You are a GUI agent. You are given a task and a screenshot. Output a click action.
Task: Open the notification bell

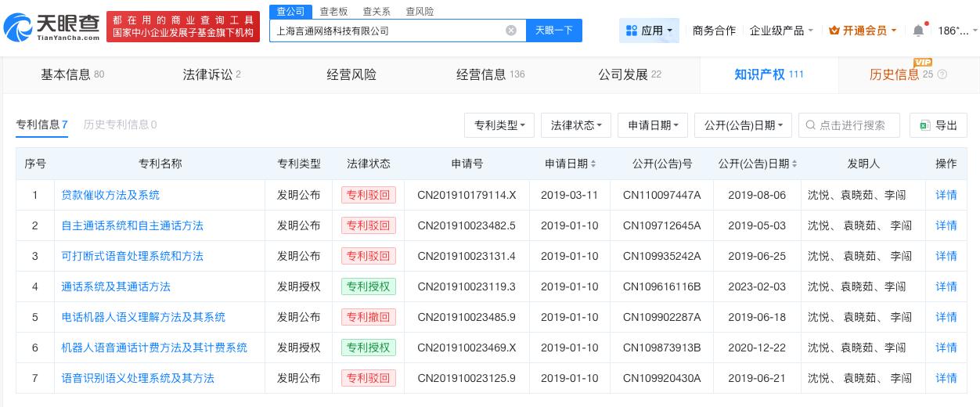(x=918, y=31)
